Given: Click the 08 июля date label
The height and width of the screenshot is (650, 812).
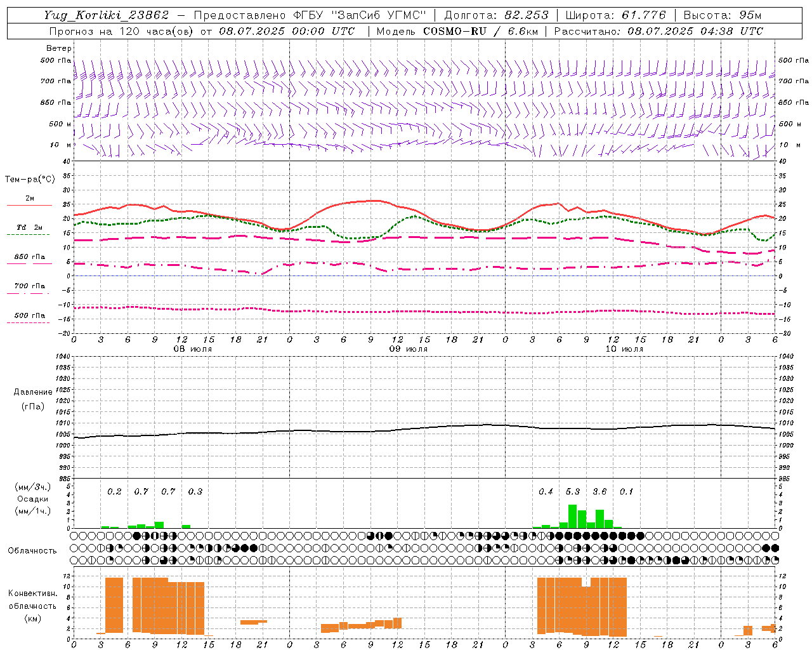Looking at the screenshot, I should pos(193,349).
